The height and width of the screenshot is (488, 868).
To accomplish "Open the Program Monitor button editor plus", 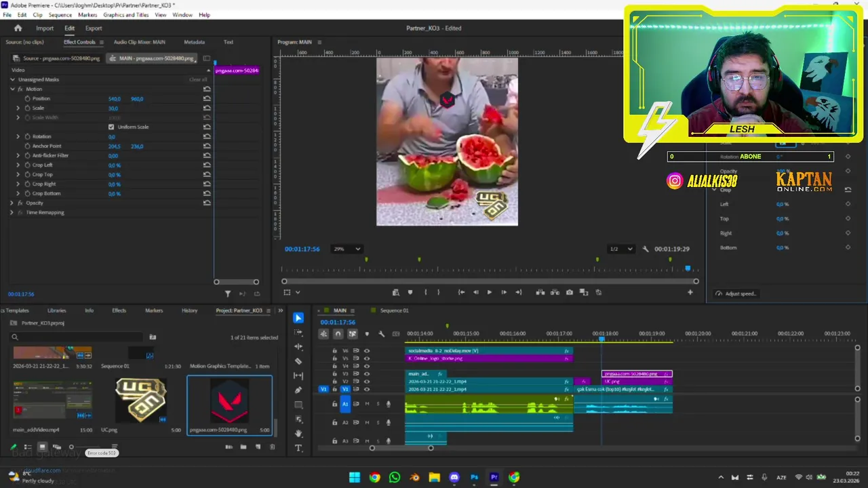I will pos(690,292).
